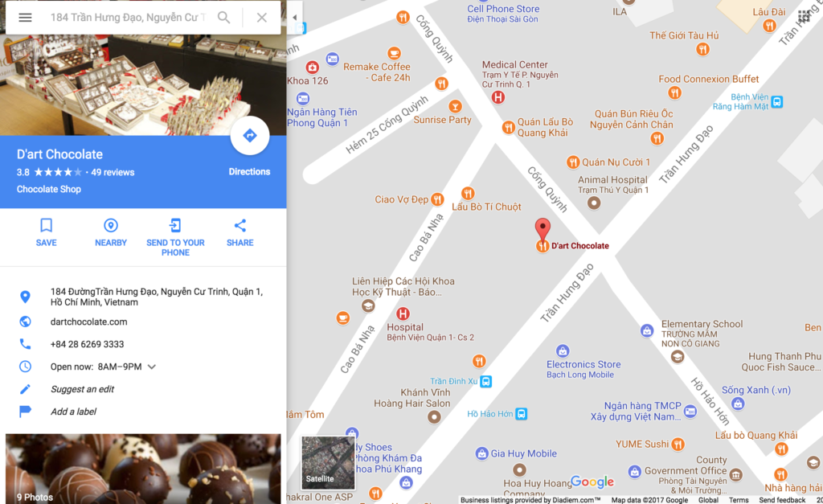Viewport: 823px width, 504px height.
Task: Open the hamburger main menu
Action: pos(25,18)
